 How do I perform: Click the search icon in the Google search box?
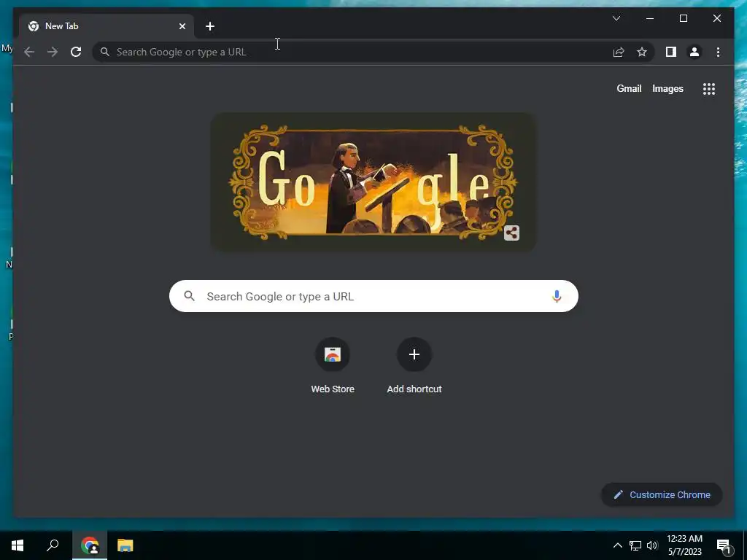click(x=189, y=296)
